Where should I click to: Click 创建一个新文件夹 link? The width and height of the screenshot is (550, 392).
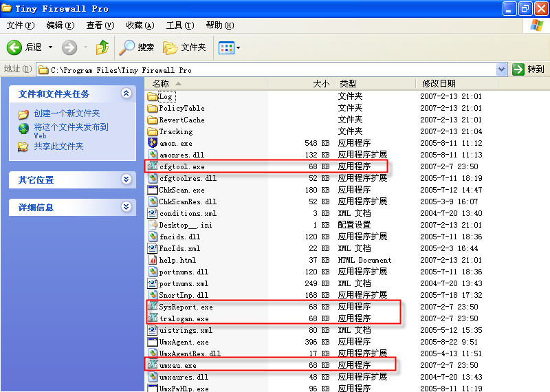(67, 113)
